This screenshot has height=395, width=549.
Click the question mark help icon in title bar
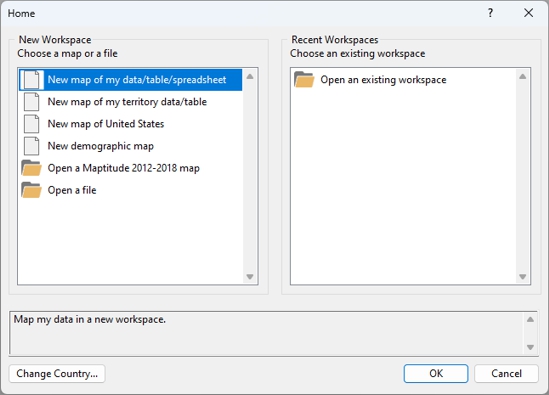[x=490, y=13]
